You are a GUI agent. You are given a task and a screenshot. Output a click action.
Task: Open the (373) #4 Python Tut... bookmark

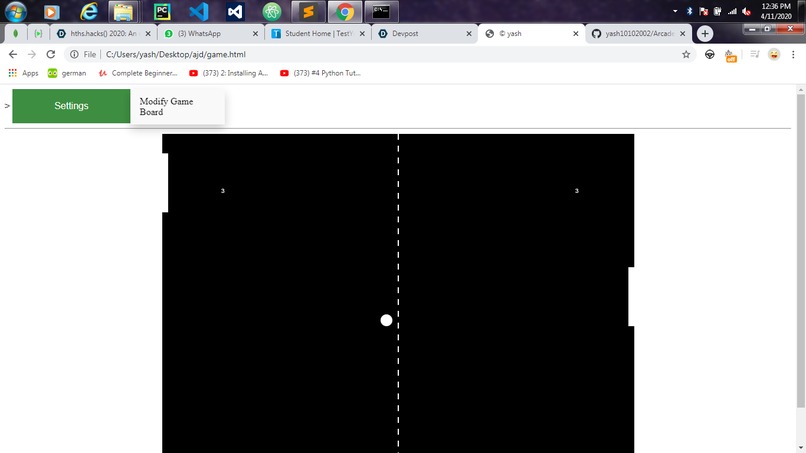point(320,73)
